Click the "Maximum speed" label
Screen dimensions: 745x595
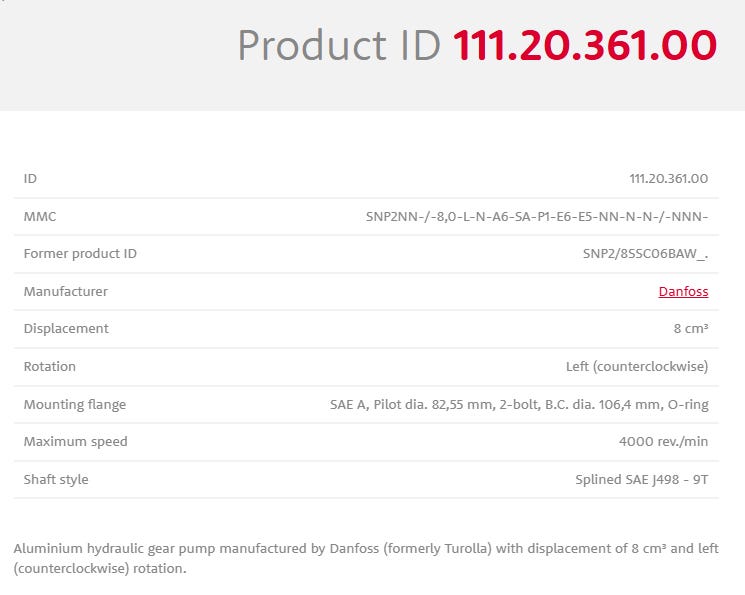click(75, 442)
